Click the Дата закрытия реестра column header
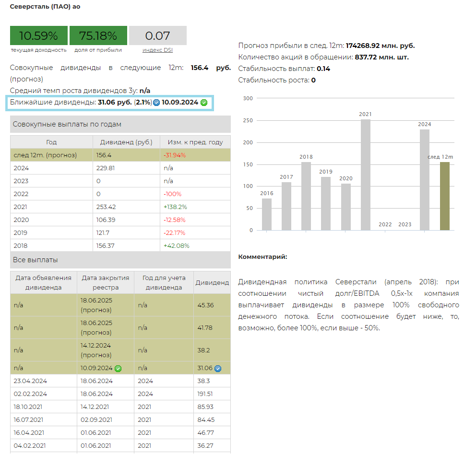Image resolution: width=476 pixels, height=466 pixels. [106, 282]
